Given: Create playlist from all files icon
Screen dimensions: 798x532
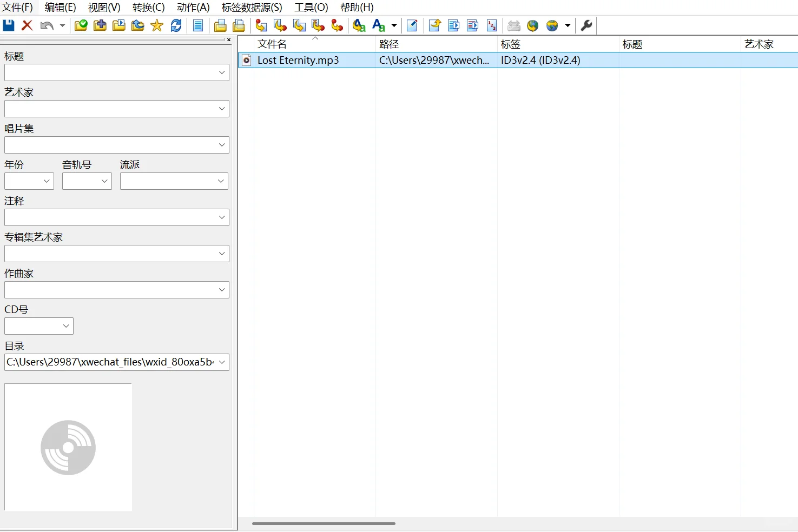Looking at the screenshot, I should pos(453,25).
